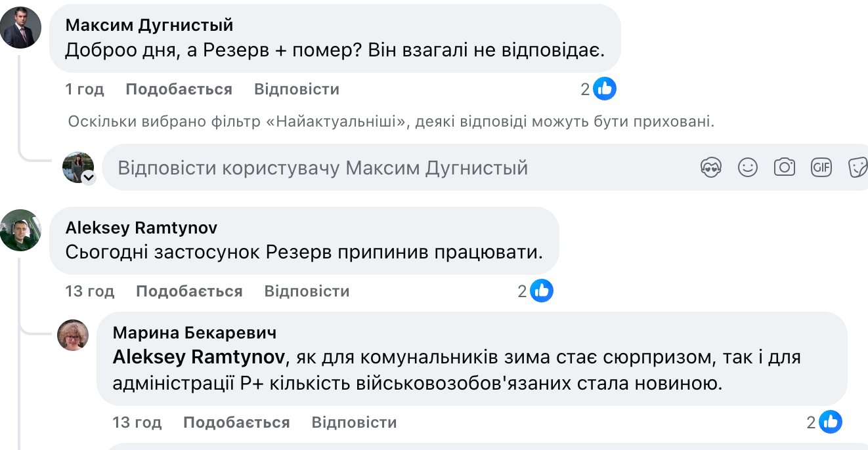Open the "1 год" timestamp link
The height and width of the screenshot is (450, 868).
click(x=83, y=89)
